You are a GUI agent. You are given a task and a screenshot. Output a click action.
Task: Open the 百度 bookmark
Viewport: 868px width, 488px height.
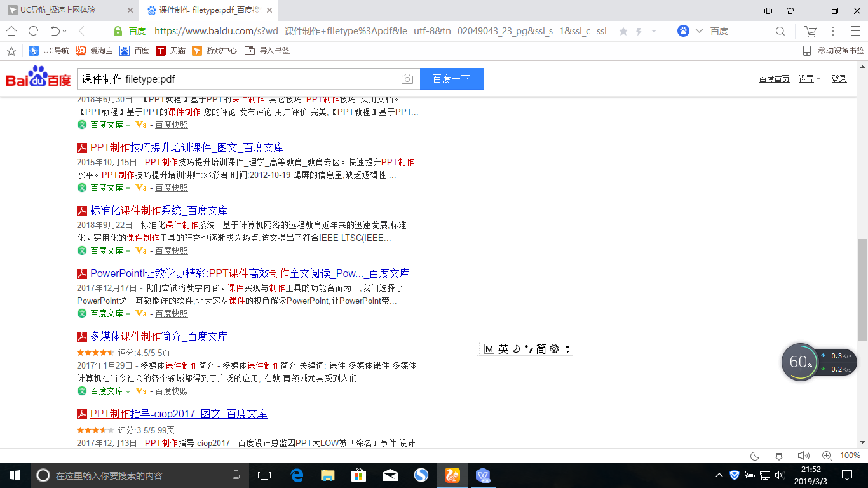pyautogui.click(x=134, y=51)
